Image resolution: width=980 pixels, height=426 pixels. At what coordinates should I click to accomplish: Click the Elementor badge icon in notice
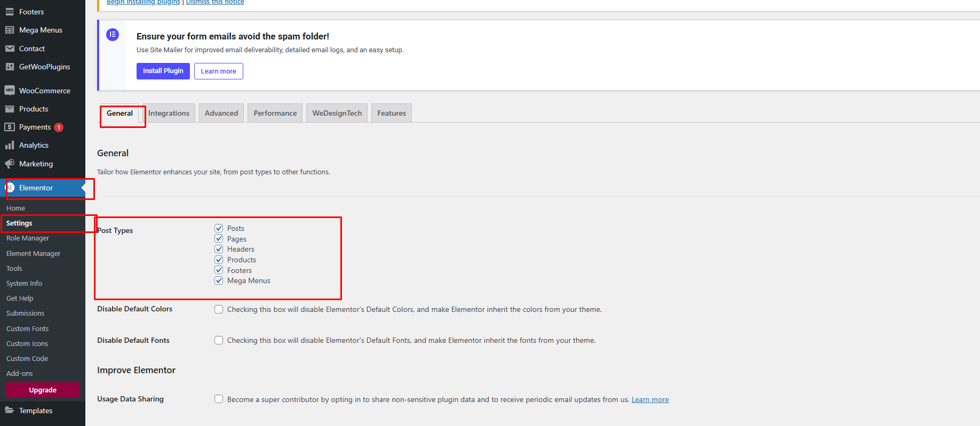[x=113, y=35]
